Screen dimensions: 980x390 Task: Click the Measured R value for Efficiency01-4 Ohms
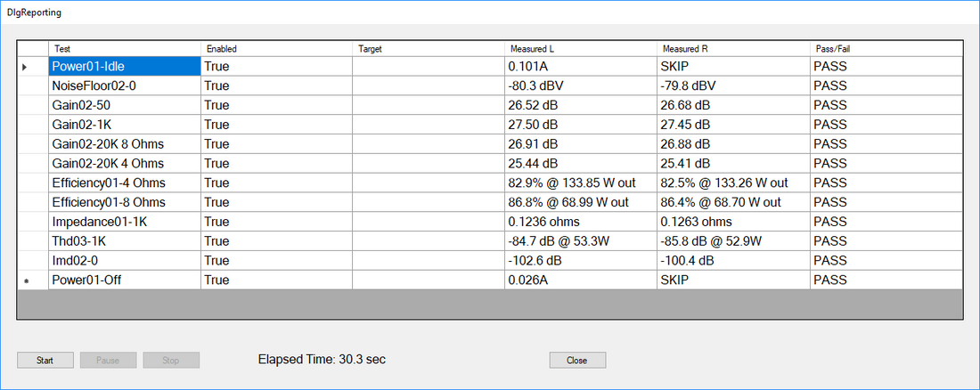[732, 183]
